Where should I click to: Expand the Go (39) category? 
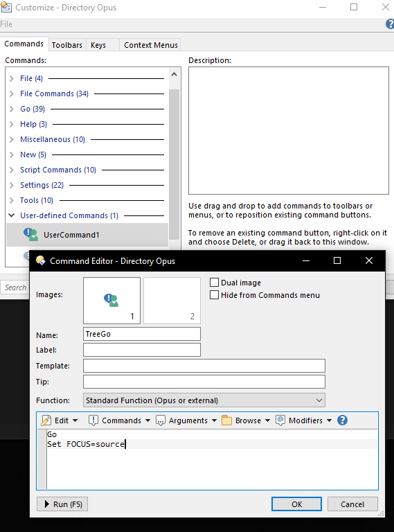(12, 109)
